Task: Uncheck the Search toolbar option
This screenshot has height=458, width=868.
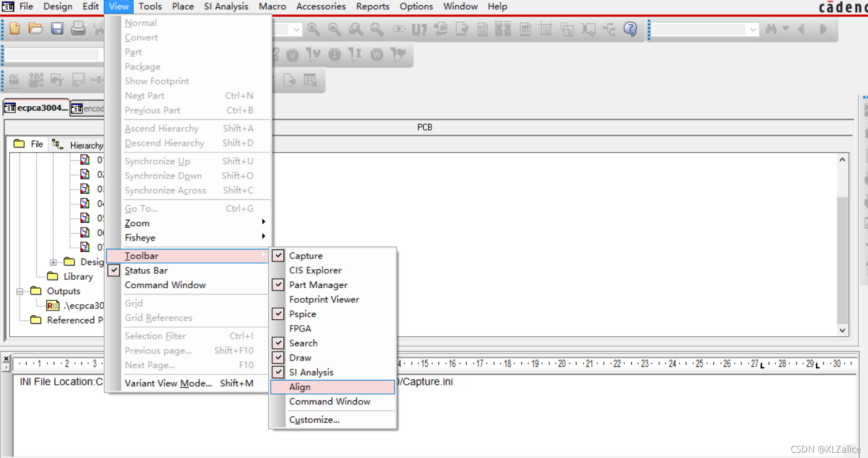Action: click(x=278, y=343)
